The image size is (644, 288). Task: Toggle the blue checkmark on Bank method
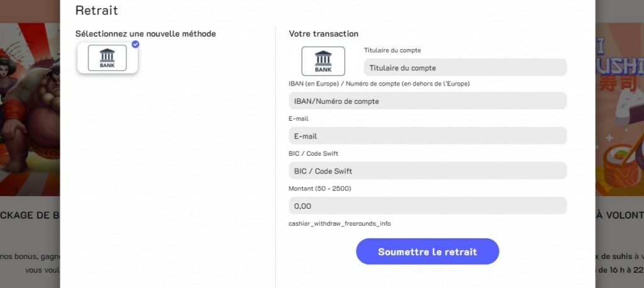click(x=135, y=44)
